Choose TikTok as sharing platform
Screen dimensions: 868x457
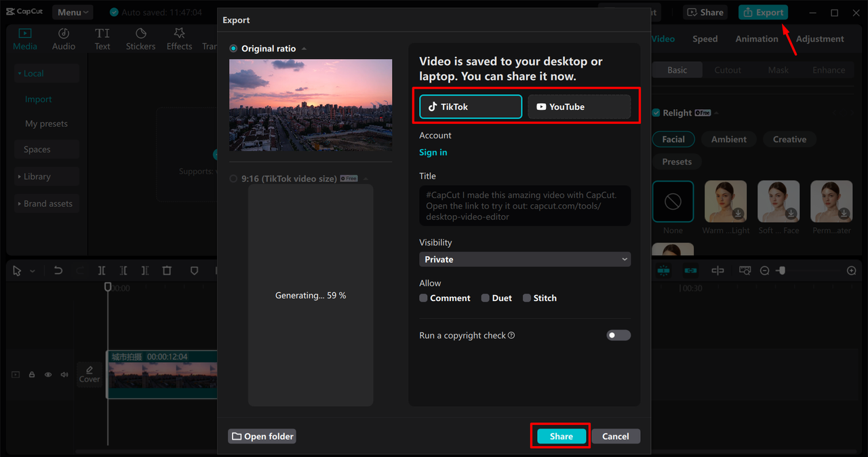coord(471,106)
